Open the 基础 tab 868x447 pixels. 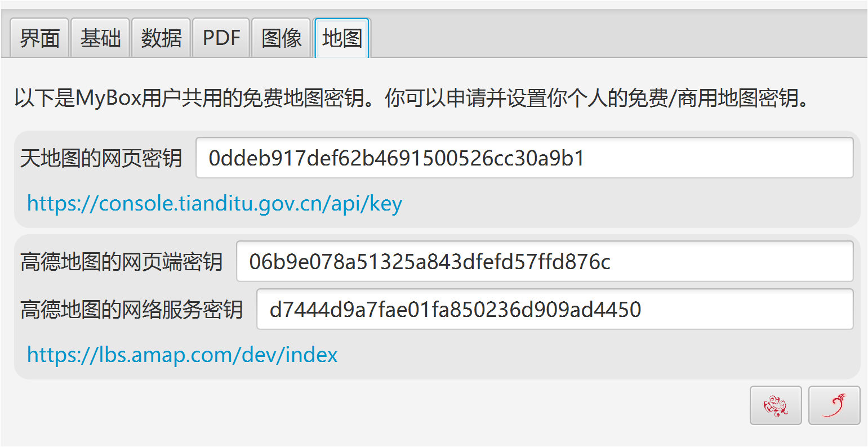[100, 38]
